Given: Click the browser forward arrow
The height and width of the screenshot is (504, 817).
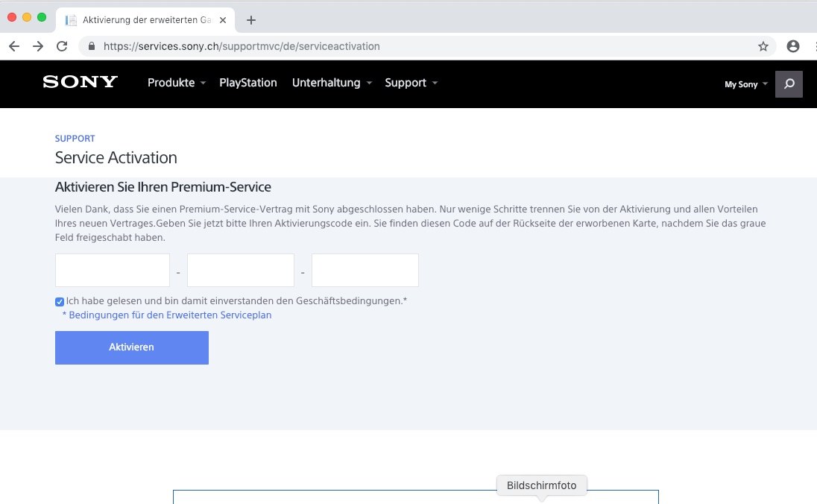Looking at the screenshot, I should coord(37,46).
